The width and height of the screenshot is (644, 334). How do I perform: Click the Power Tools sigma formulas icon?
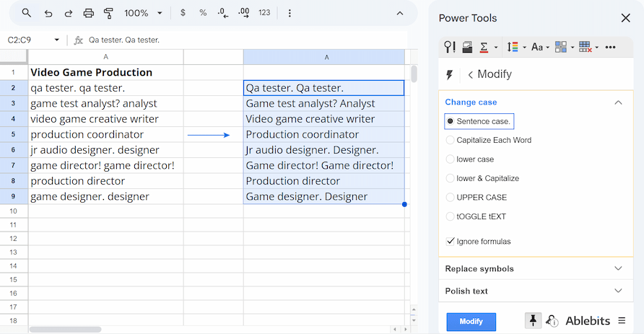pos(484,47)
